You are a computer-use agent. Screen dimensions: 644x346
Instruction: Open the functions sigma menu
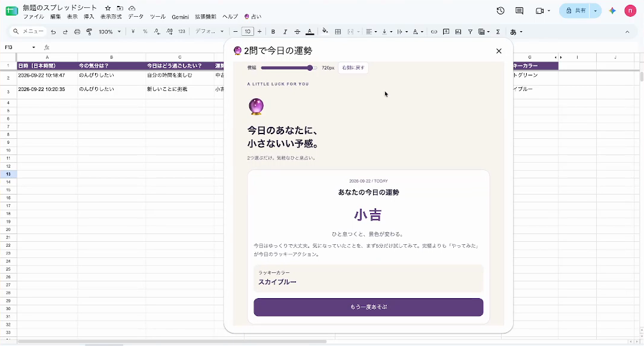point(498,32)
